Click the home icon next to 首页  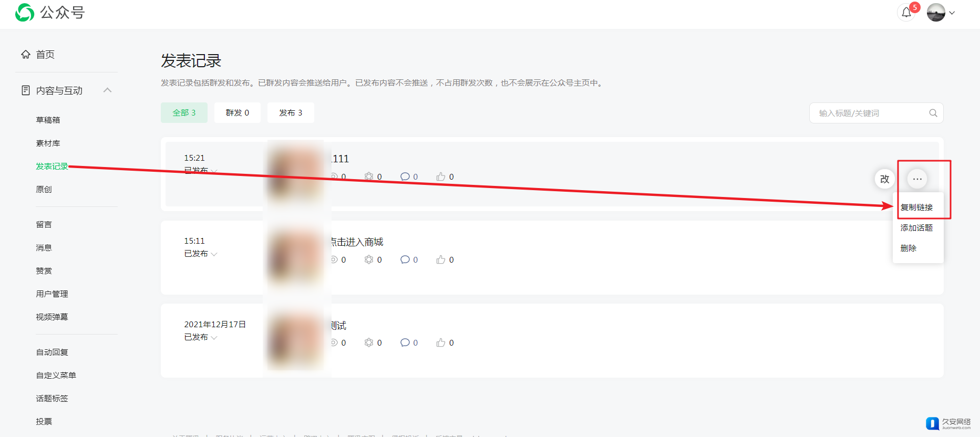click(26, 54)
